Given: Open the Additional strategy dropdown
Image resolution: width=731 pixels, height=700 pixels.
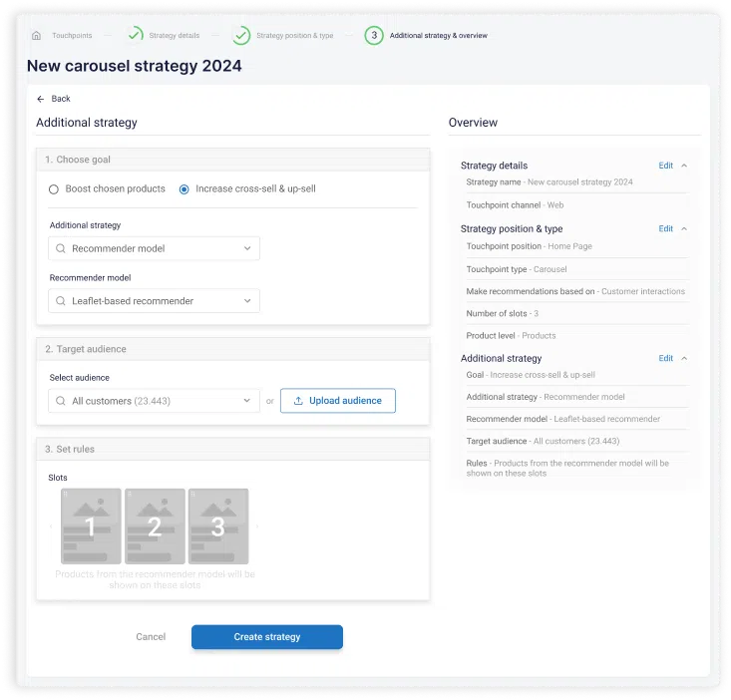Looking at the screenshot, I should [x=154, y=248].
